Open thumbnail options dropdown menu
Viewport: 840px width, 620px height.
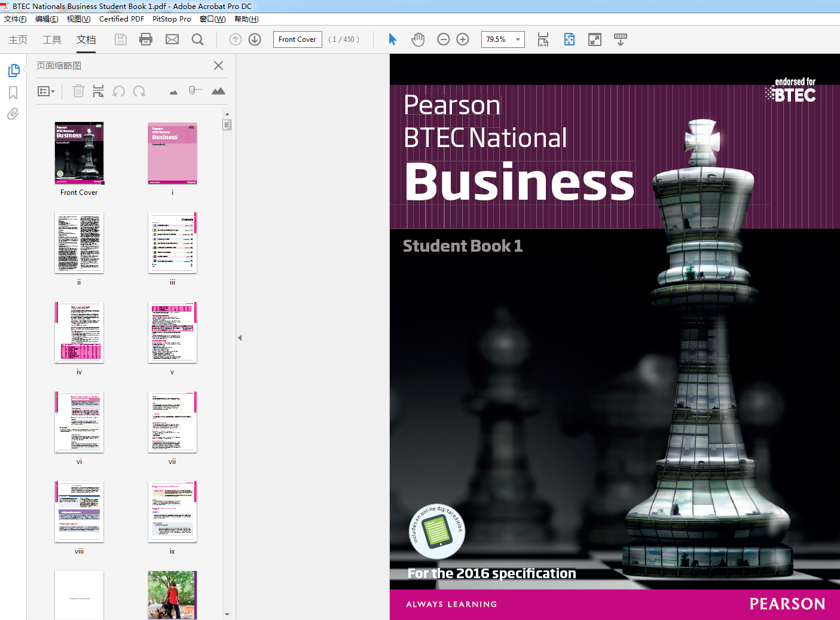[x=46, y=91]
